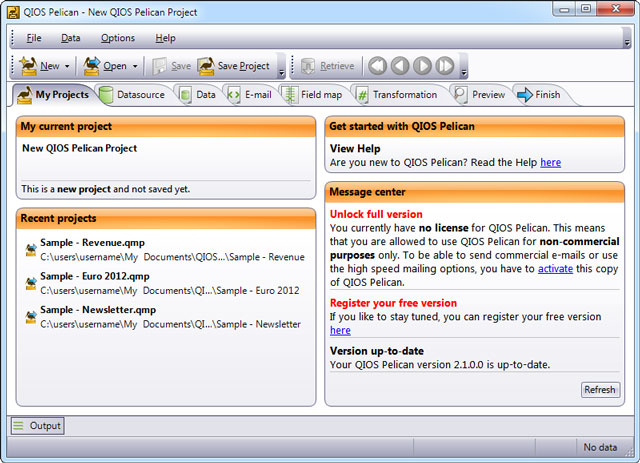This screenshot has width=640, height=463.
Task: Click the Sample - Revenue file path text
Action: coord(172,257)
